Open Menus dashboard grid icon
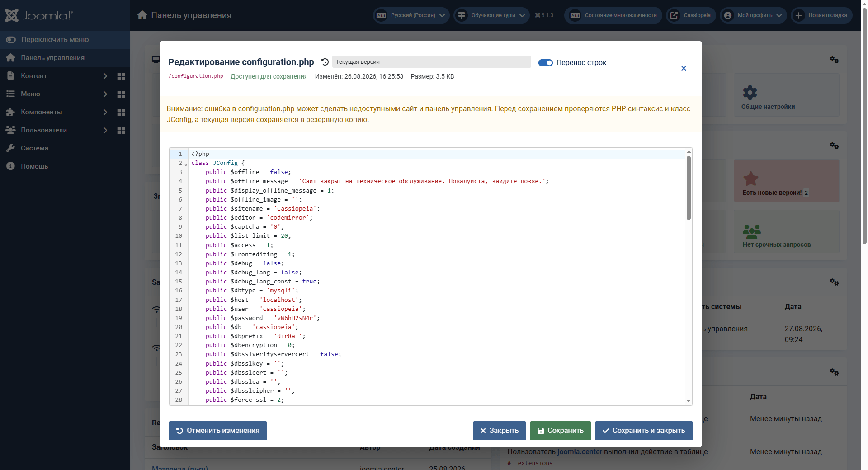The width and height of the screenshot is (868, 470). coord(121,94)
